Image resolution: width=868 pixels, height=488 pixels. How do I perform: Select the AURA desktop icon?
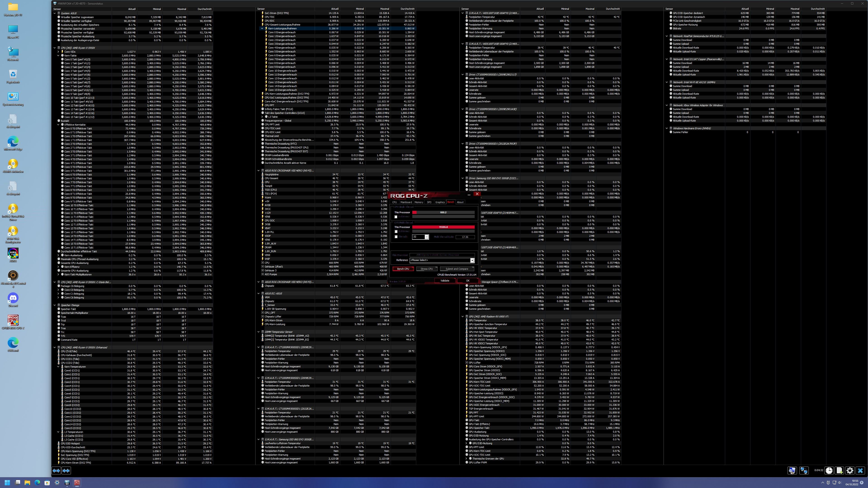point(13,255)
